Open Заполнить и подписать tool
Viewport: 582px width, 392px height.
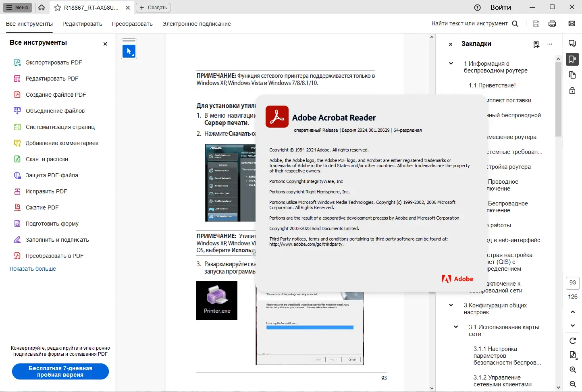[57, 240]
